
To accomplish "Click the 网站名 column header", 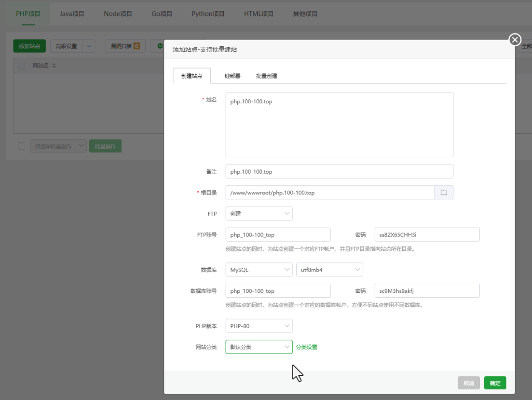I will (41, 66).
